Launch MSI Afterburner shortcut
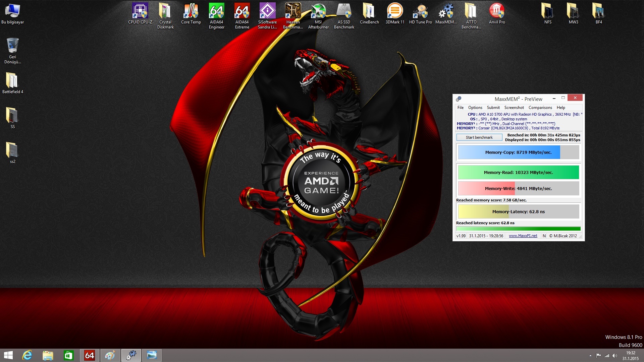The image size is (644, 362). coord(318,16)
